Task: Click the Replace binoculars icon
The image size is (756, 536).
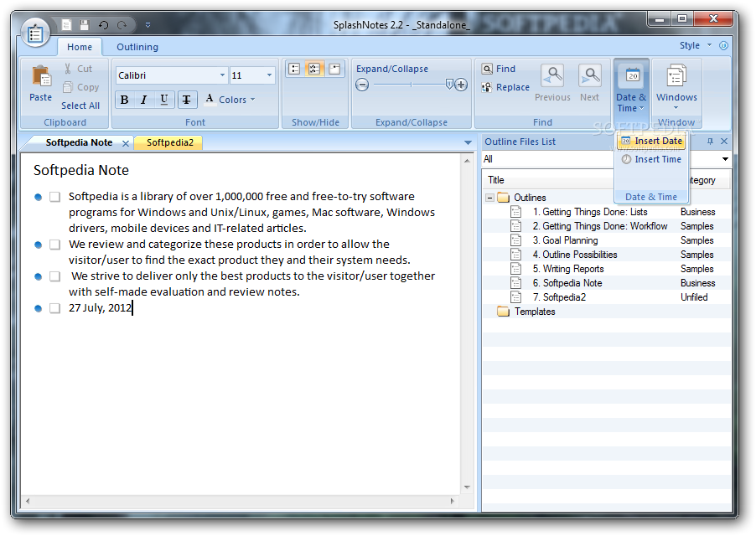Action: 487,87
